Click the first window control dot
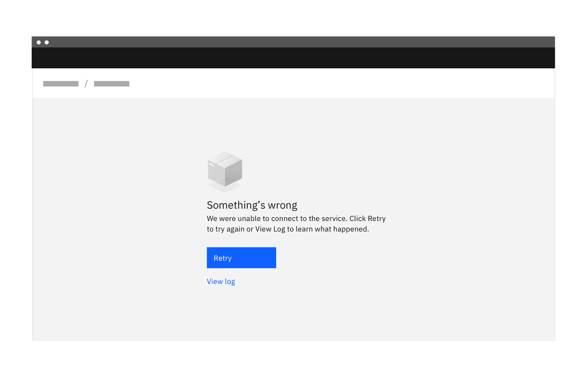The width and height of the screenshot is (588, 378). [x=39, y=42]
